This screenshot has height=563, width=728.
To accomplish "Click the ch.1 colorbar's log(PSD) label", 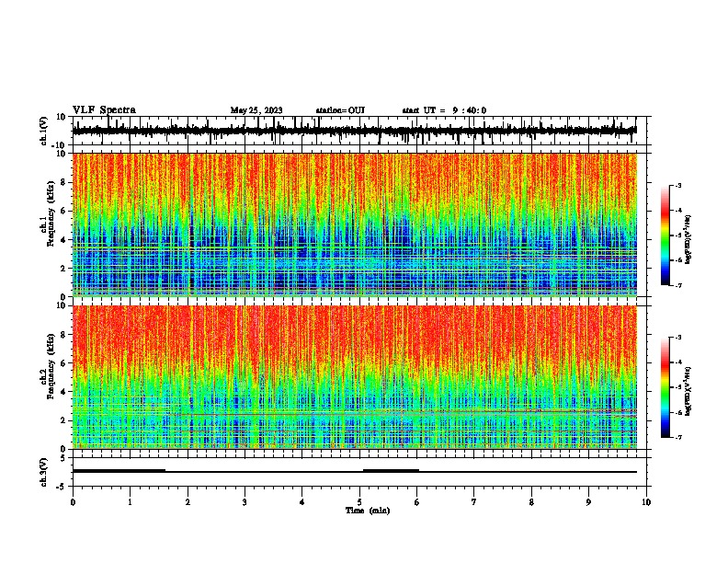I will coord(688,240).
